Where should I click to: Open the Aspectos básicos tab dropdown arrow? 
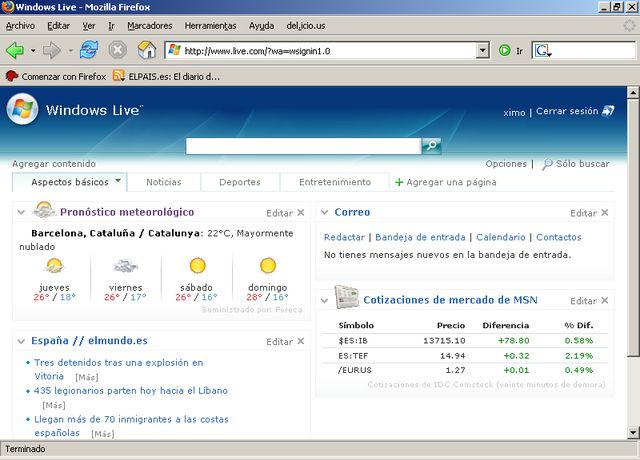click(118, 180)
